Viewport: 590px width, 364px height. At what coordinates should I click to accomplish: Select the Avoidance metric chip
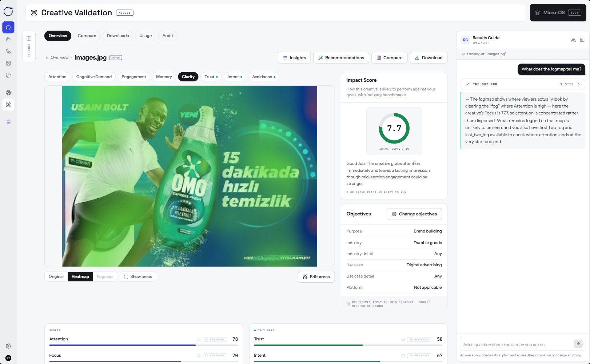(x=264, y=77)
